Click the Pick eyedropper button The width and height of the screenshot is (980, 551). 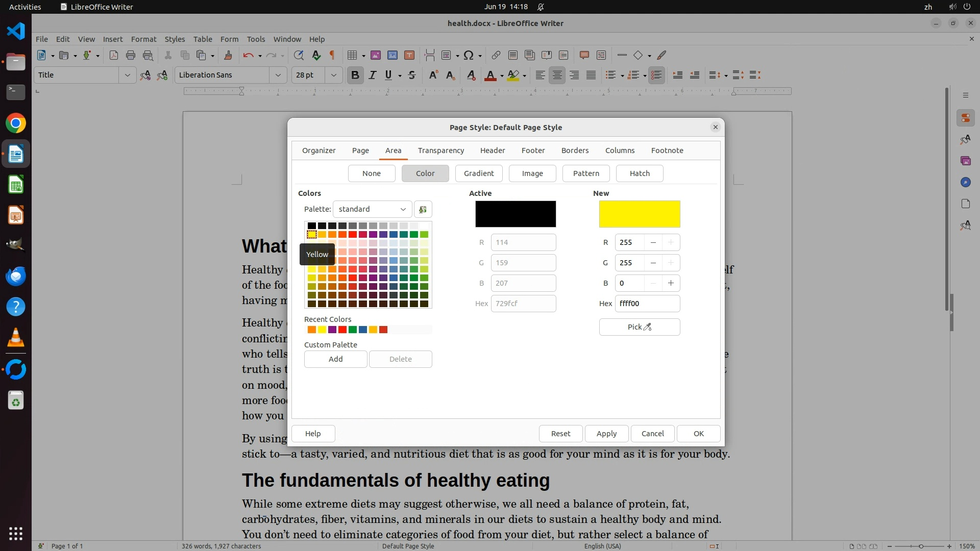[x=639, y=327]
